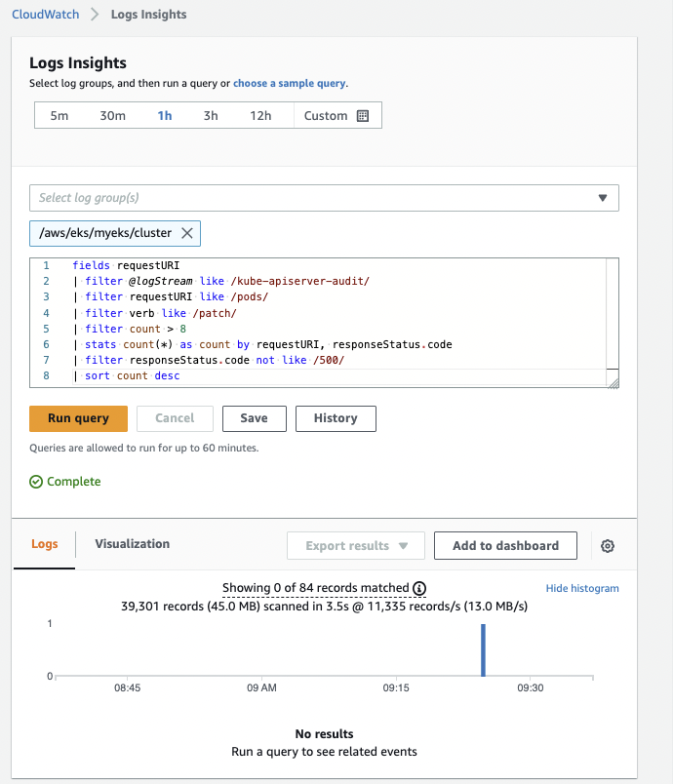Open the query results settings gear

[x=608, y=546]
